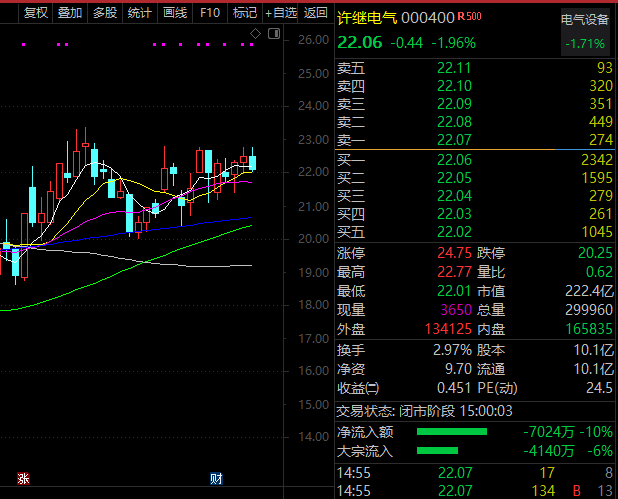Open the 电气设备 sector box
The image size is (618, 499).
584,32
